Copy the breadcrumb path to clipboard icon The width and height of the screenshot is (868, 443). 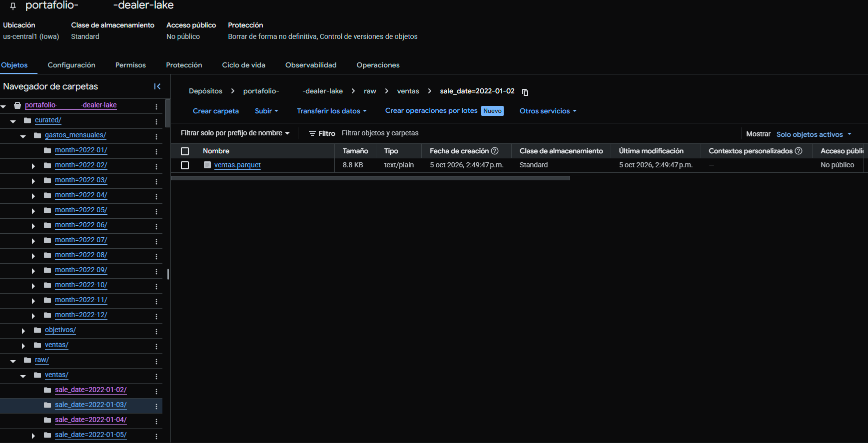coord(525,92)
